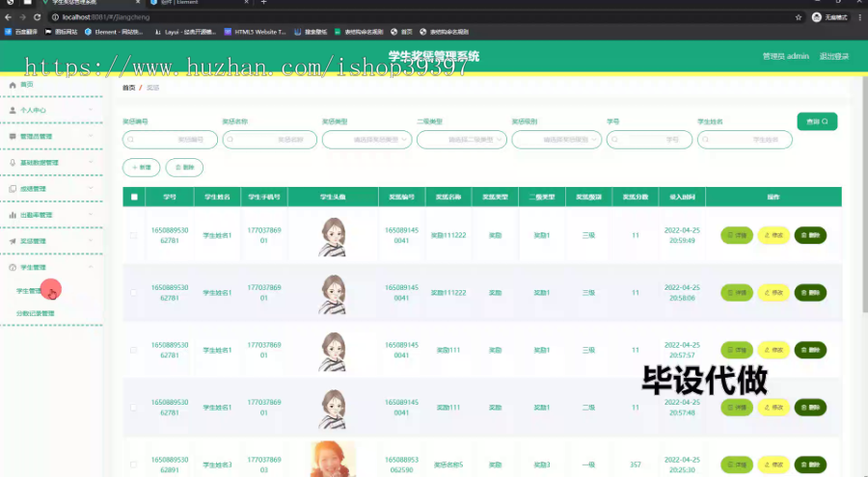Click magnifier icon in 奖惩编号 search field
This screenshot has width=868, height=477.
click(130, 140)
